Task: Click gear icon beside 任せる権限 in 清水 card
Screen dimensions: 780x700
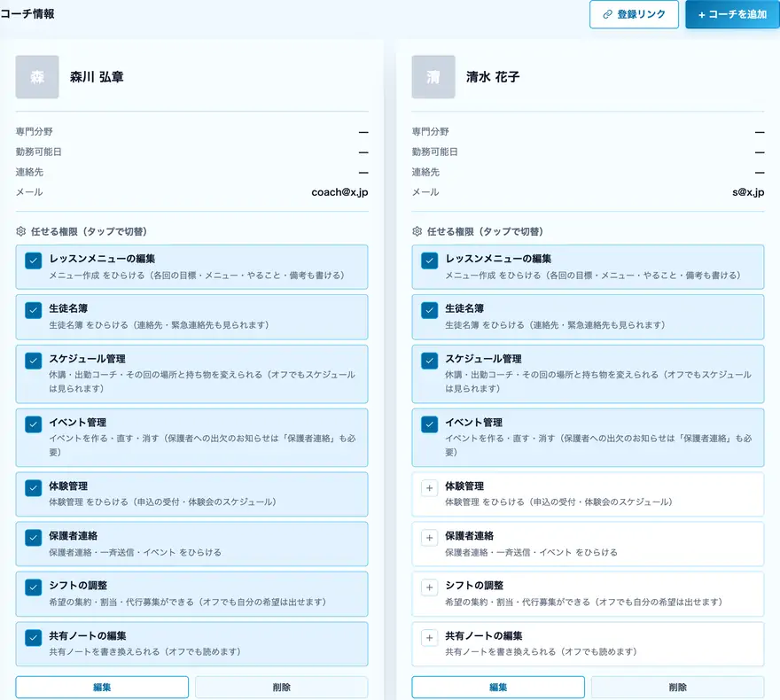Action: coord(417,231)
